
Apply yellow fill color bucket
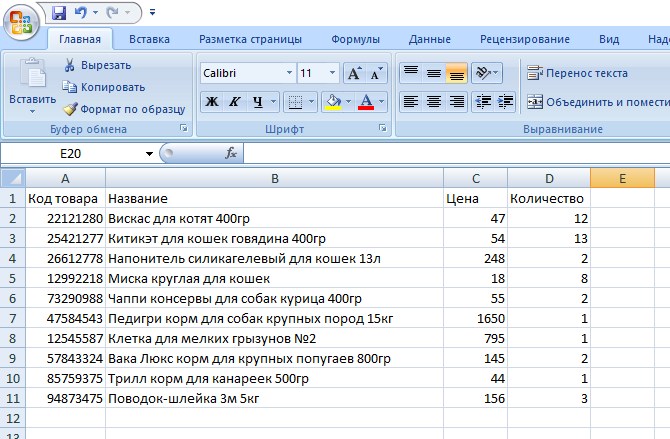tap(333, 102)
